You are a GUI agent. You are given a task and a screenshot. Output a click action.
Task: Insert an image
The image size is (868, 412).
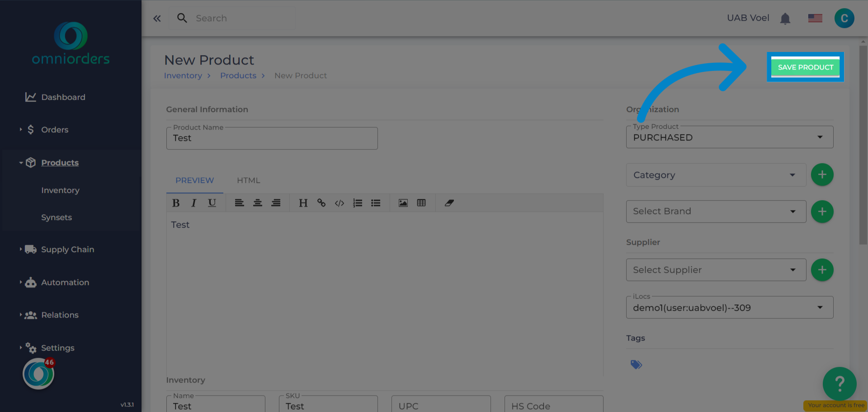pos(403,203)
